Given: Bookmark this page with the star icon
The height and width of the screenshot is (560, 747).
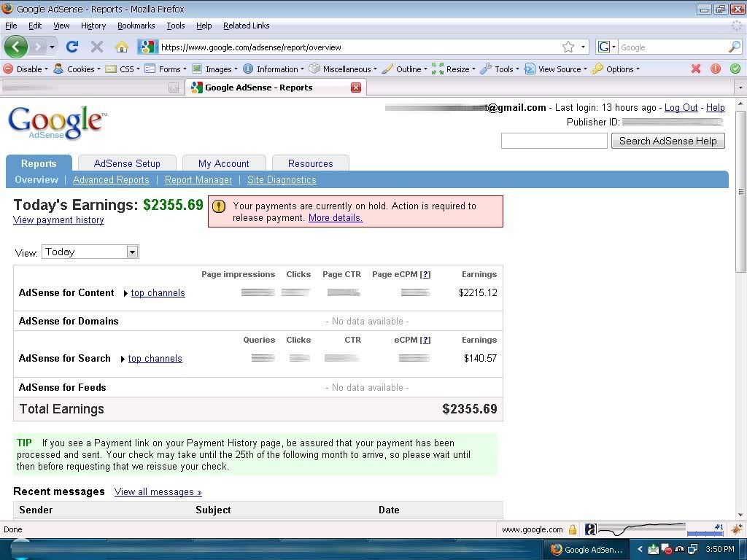Looking at the screenshot, I should (x=568, y=47).
